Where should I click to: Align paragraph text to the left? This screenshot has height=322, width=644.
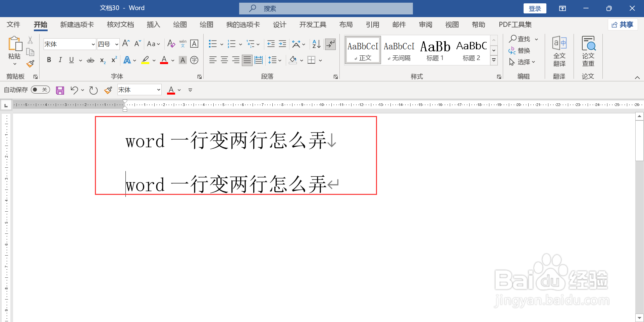[213, 60]
